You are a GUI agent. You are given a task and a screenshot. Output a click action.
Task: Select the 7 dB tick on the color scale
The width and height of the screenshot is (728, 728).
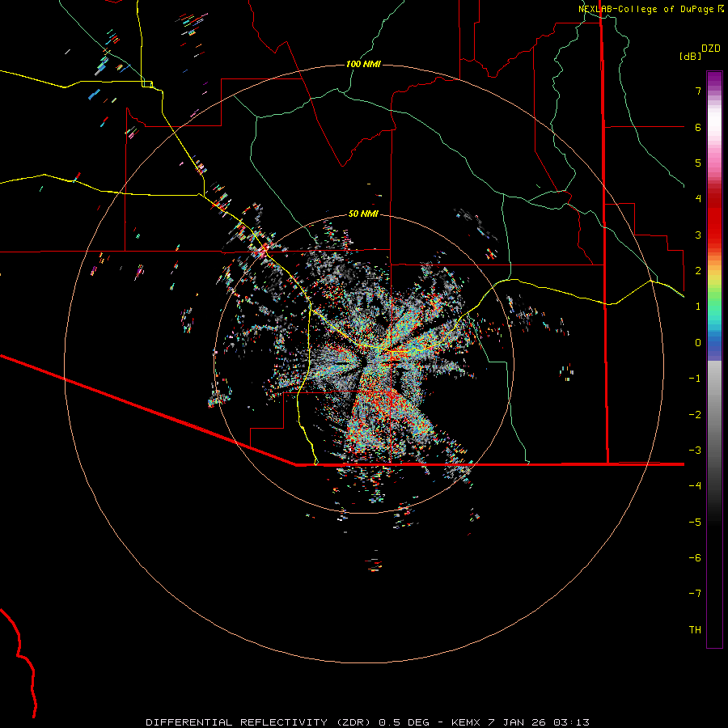[698, 91]
